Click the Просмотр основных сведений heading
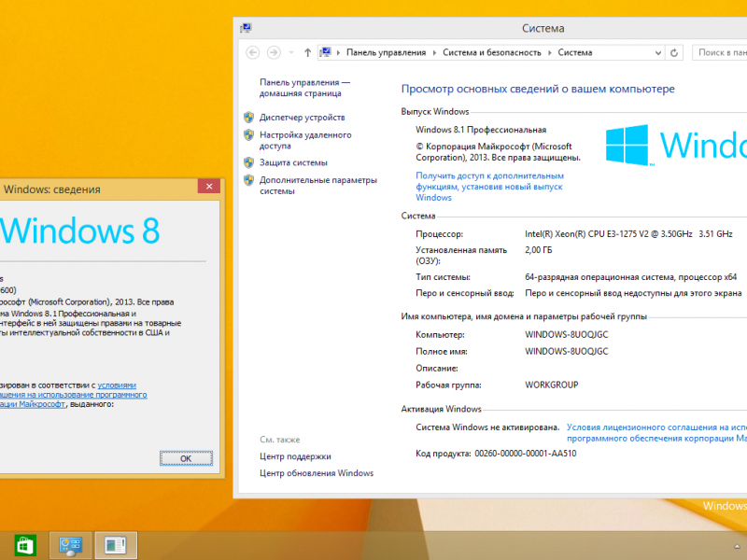747x560 pixels. [x=538, y=89]
